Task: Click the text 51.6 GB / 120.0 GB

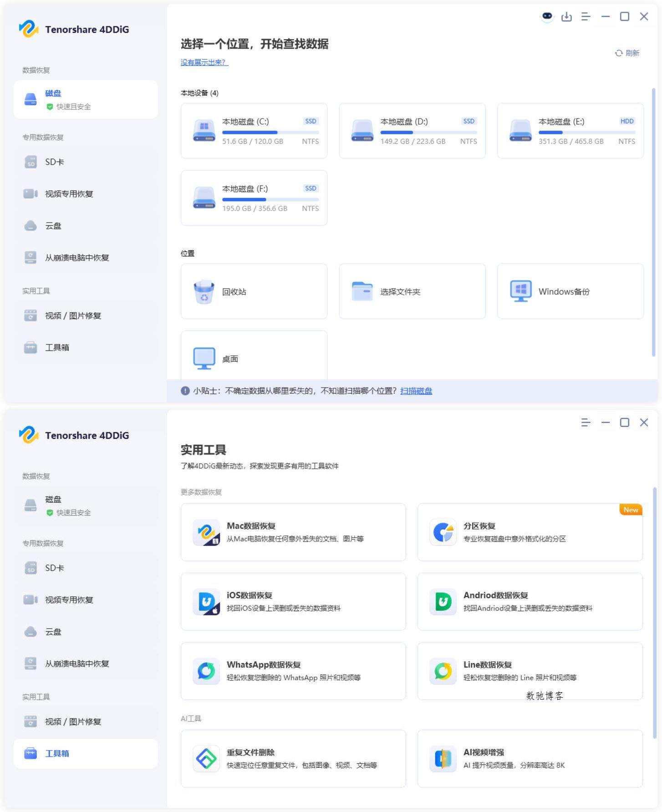Action: [x=253, y=142]
